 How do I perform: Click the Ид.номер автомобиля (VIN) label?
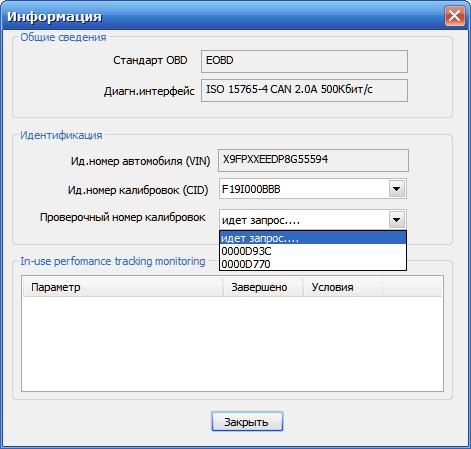140,161
